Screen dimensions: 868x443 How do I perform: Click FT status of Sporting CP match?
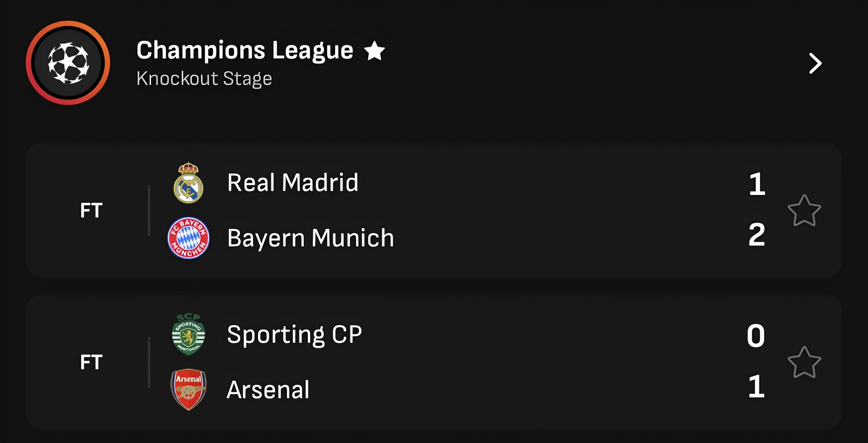pyautogui.click(x=91, y=362)
